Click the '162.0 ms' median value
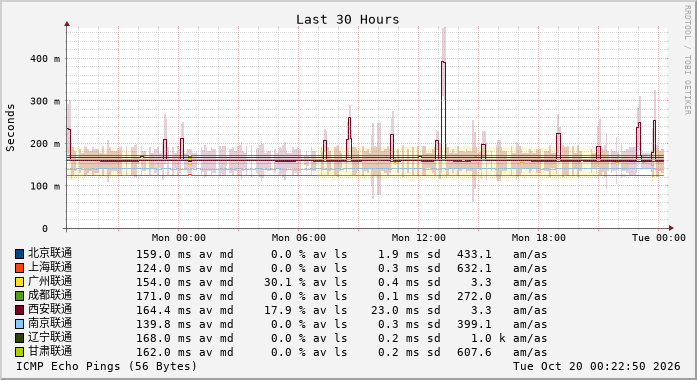Viewport: 697px width, 380px height. click(164, 352)
